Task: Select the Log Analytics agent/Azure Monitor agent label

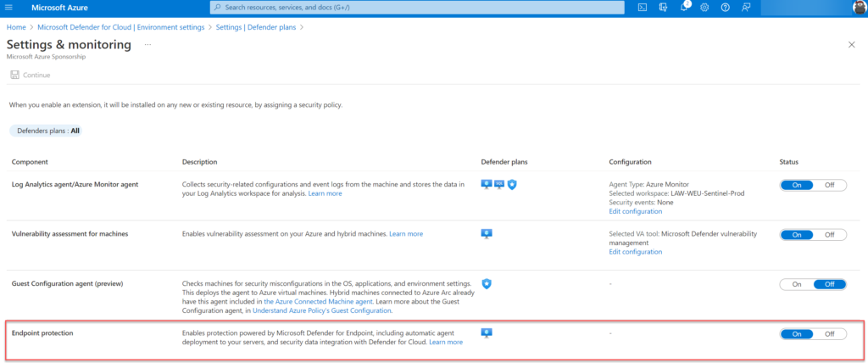Action: point(75,185)
